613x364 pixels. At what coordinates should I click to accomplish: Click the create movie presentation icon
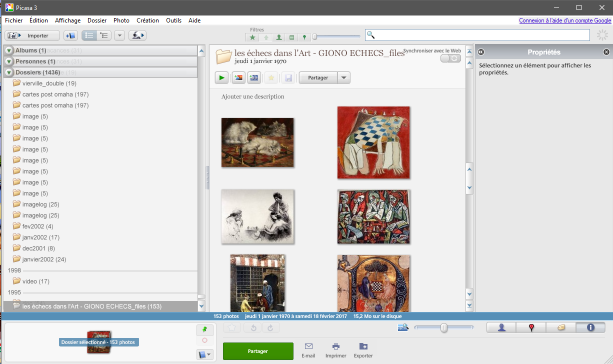[x=254, y=77]
